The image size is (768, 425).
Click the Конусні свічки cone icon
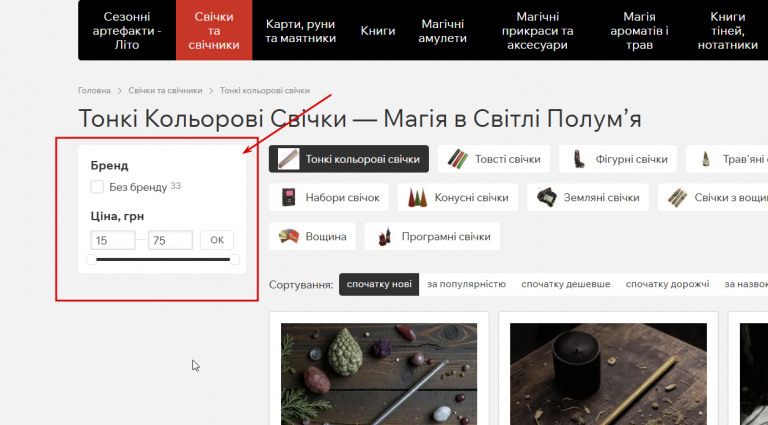pyautogui.click(x=417, y=198)
